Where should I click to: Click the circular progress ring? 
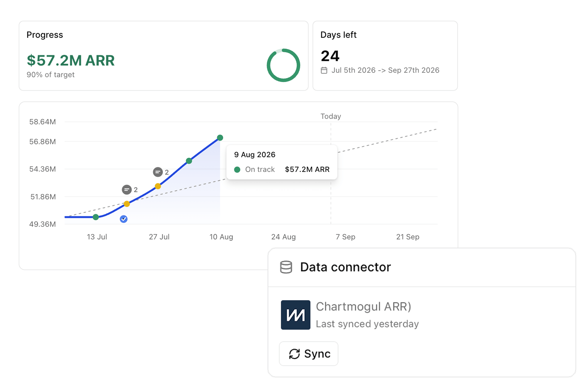pyautogui.click(x=283, y=65)
